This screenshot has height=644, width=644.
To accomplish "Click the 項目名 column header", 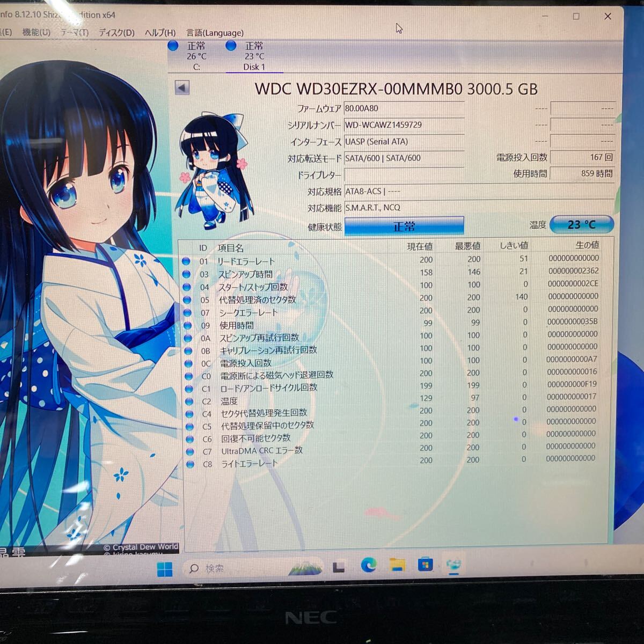I will click(x=231, y=248).
